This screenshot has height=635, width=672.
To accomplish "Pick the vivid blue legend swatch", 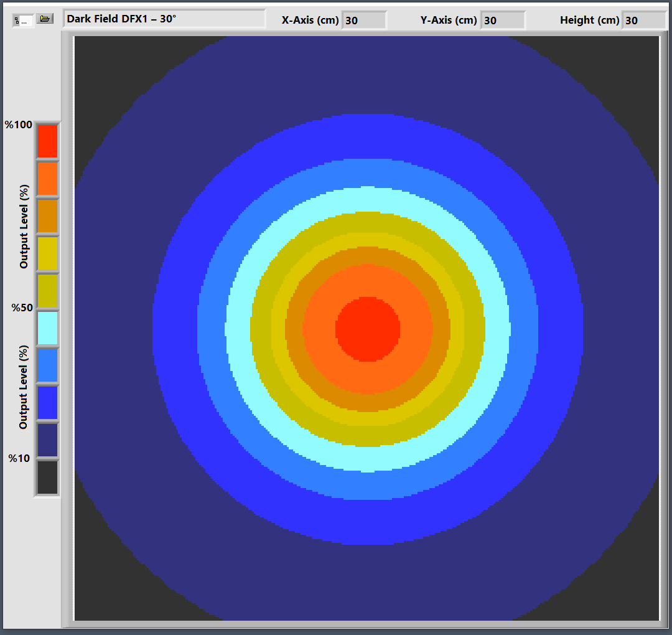I will 47,403.
